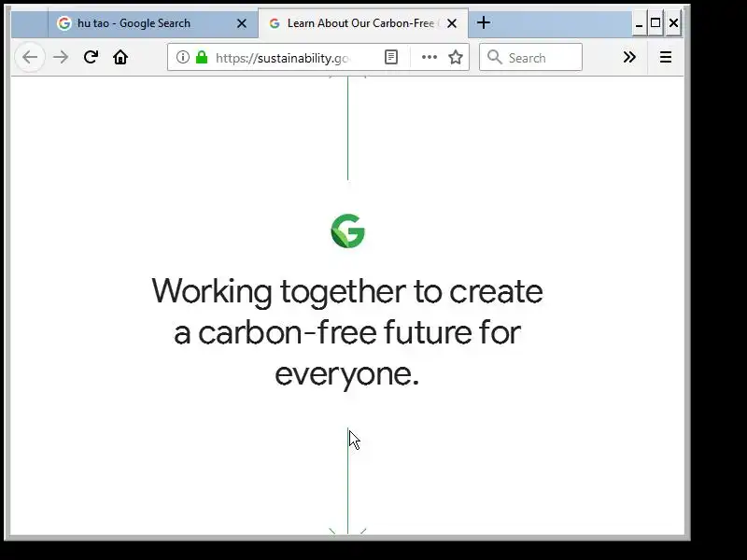This screenshot has height=560, width=747.
Task: Close the browser window
Action: pyautogui.click(x=673, y=22)
